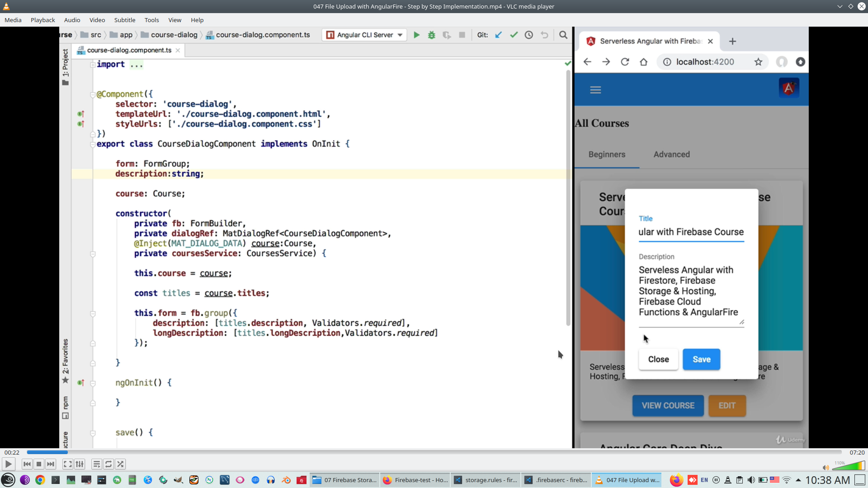The width and height of the screenshot is (868, 488).
Task: Open VLC's extended settings equalizer icon
Action: tap(80, 464)
